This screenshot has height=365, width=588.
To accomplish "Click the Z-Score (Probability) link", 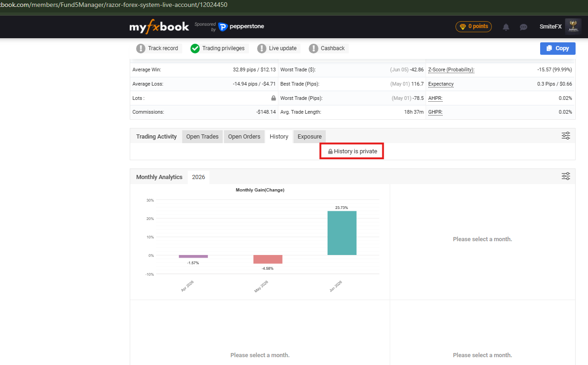I will (451, 70).
